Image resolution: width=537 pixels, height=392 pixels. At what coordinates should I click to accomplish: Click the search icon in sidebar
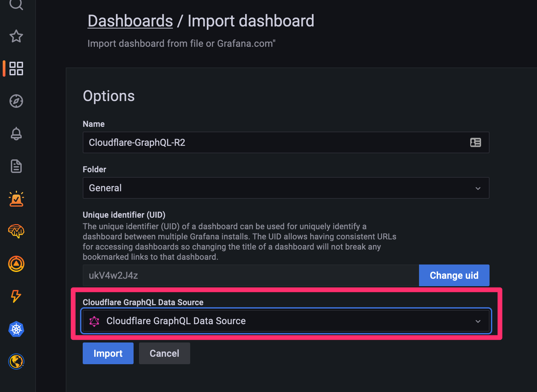[x=16, y=4]
